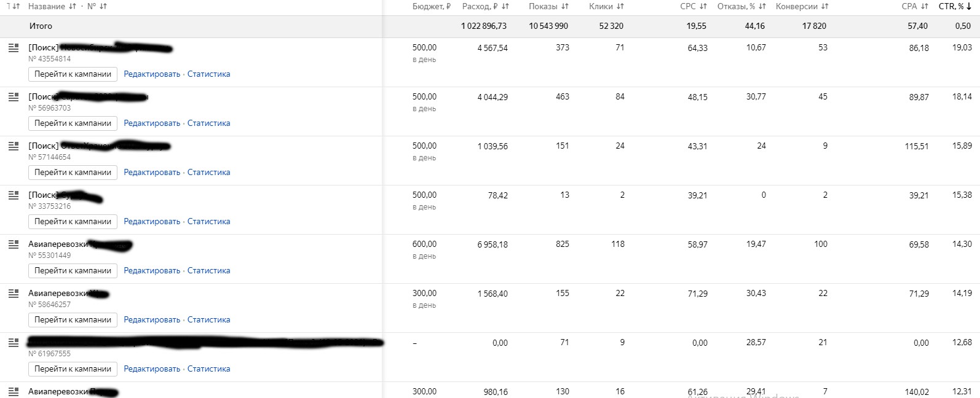Open Статистика link for campaign № 58646257
980x398 pixels.
208,320
